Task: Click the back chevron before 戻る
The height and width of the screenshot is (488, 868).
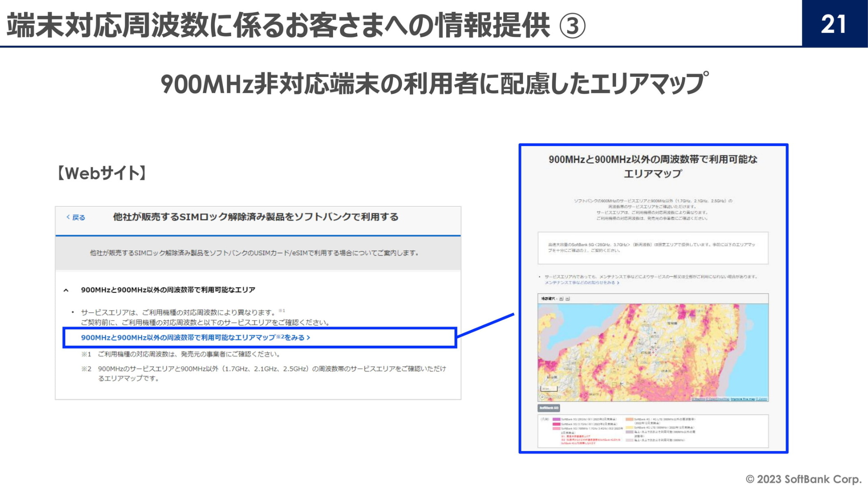Action: coord(68,217)
